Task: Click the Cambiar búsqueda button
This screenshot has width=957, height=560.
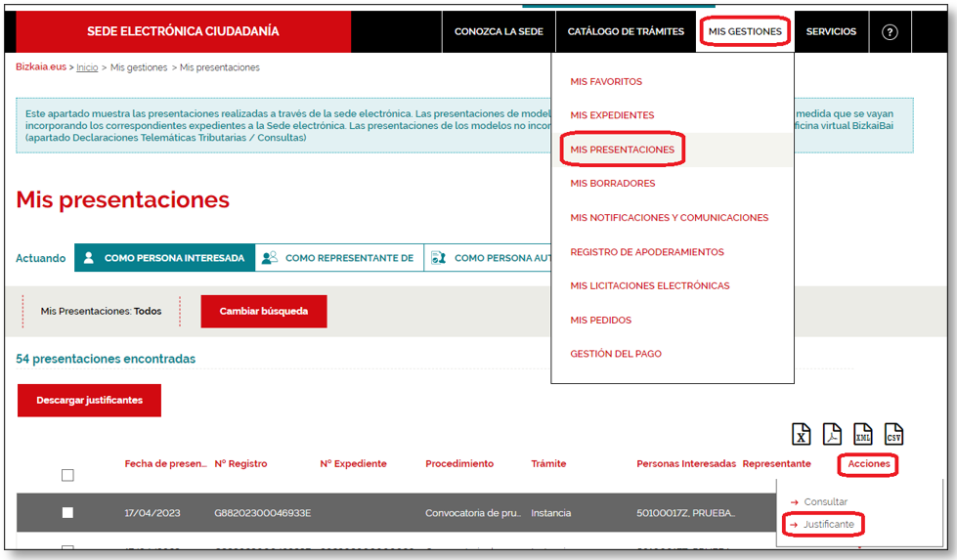Action: pyautogui.click(x=264, y=311)
